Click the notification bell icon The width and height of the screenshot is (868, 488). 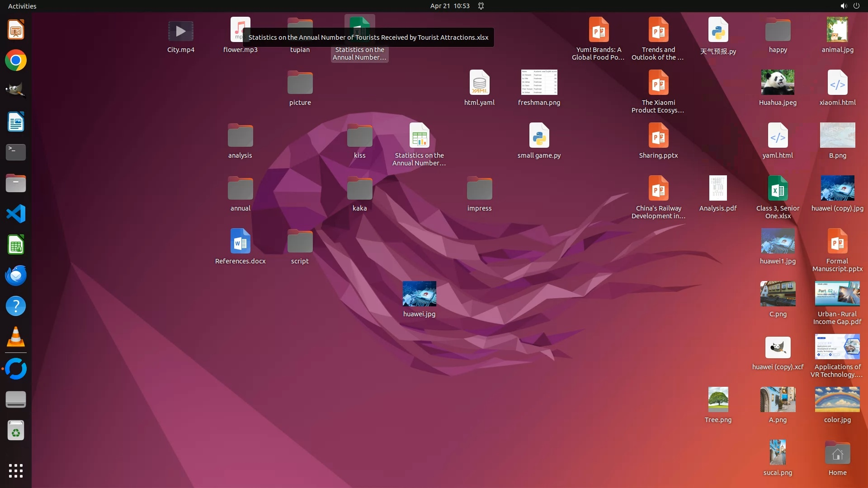point(481,6)
